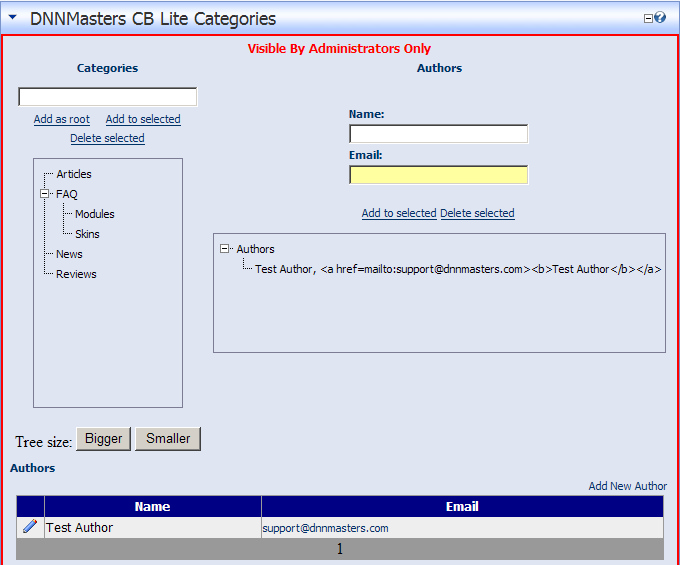The height and width of the screenshot is (565, 680).
Task: Click 'Delete selected' under Authors
Action: coord(477,213)
